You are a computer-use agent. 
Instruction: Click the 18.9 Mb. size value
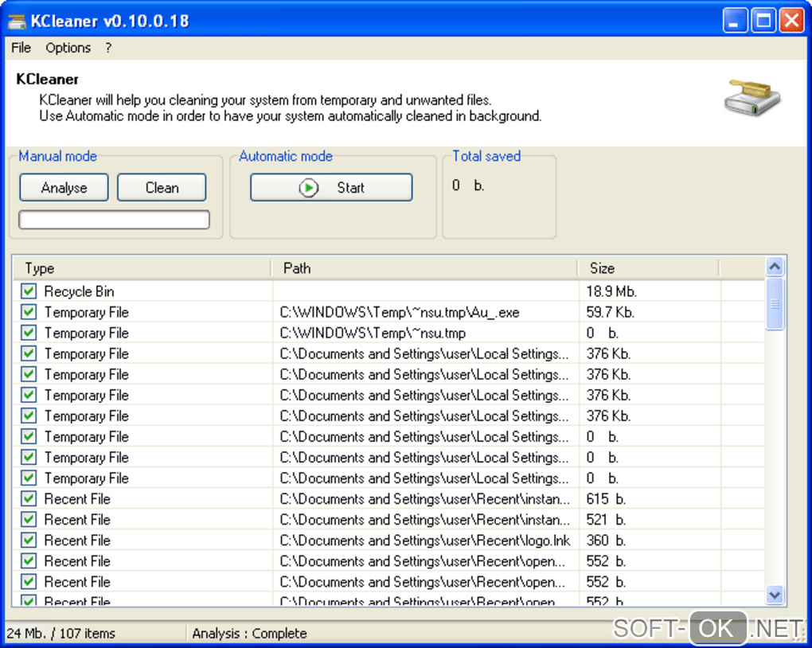pos(611,291)
